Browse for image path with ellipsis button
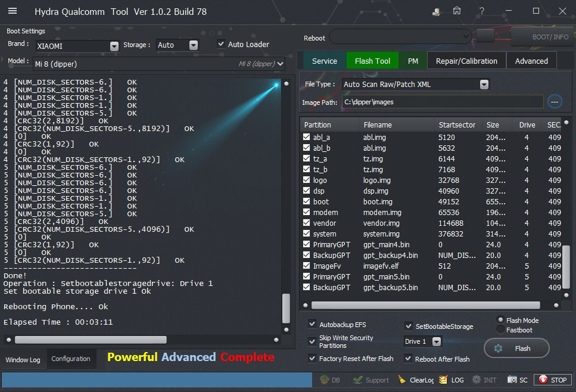This screenshot has height=392, width=576. click(x=555, y=102)
